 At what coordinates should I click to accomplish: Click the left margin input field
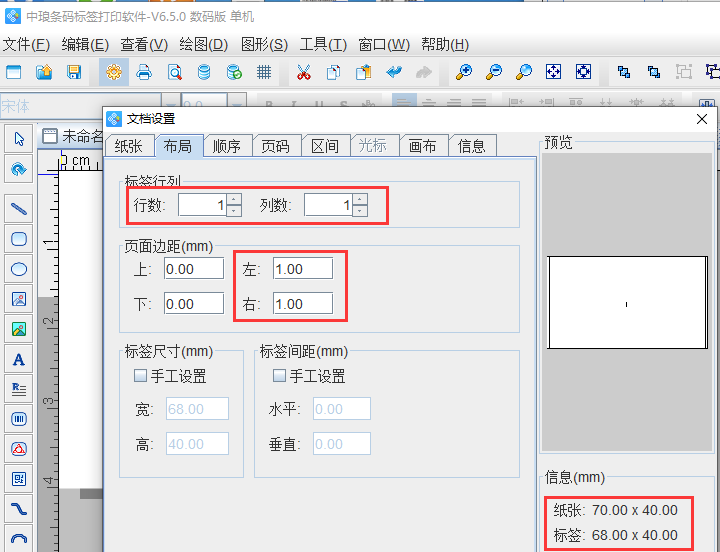pos(302,268)
